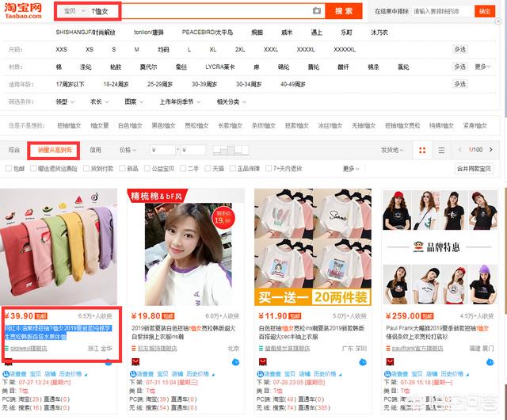Click the camera image-search icon

click(317, 10)
